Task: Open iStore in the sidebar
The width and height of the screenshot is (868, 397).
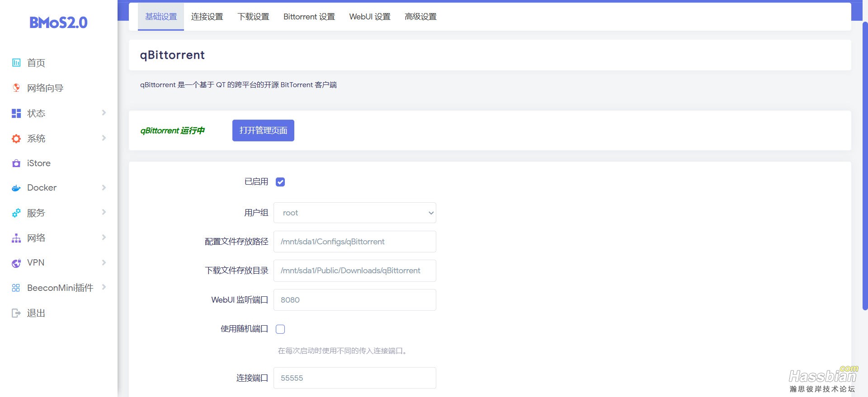Action: point(39,163)
